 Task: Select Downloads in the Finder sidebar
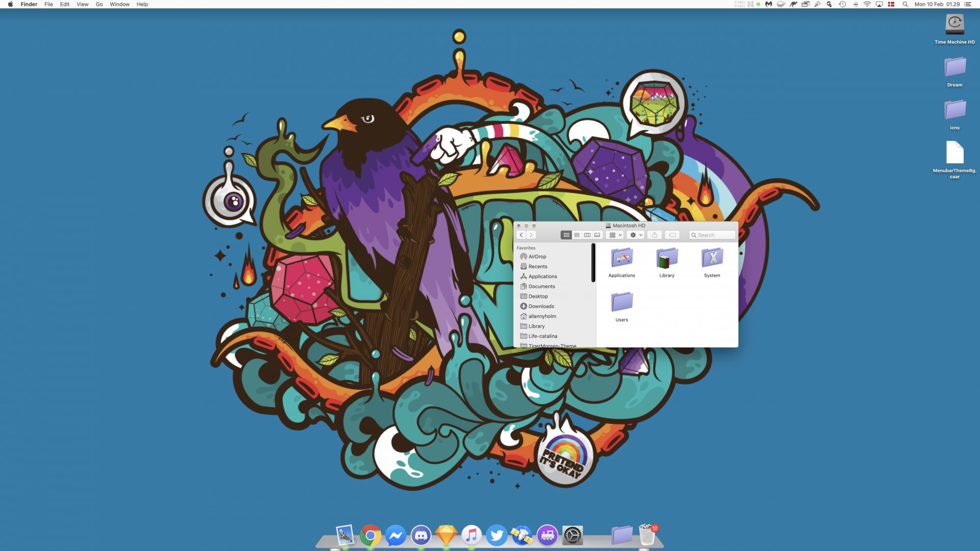coord(541,307)
